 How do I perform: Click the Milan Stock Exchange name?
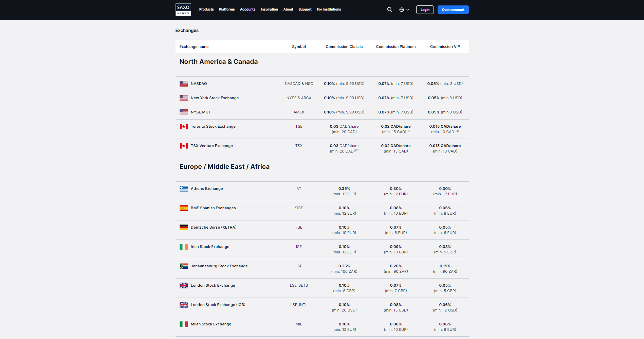(x=211, y=324)
